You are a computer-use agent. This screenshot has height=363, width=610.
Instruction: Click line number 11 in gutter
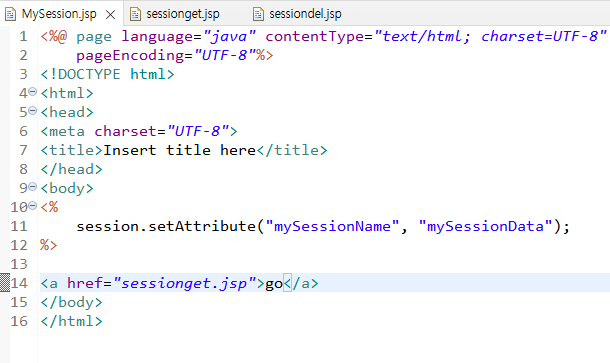pyautogui.click(x=19, y=226)
